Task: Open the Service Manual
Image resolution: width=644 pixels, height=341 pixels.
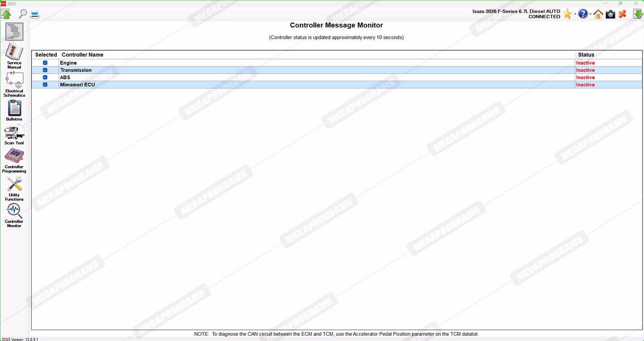Action: point(14,56)
